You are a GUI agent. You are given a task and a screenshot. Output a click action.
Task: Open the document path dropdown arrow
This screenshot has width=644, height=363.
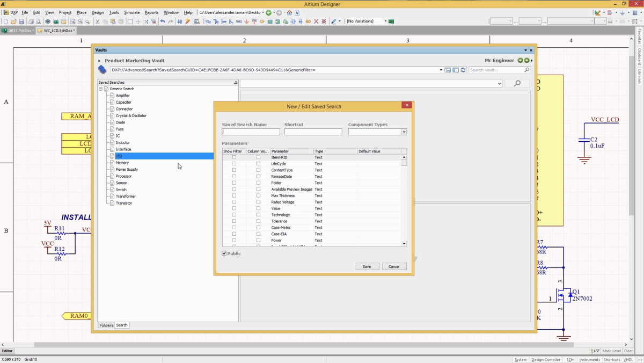[x=262, y=12]
